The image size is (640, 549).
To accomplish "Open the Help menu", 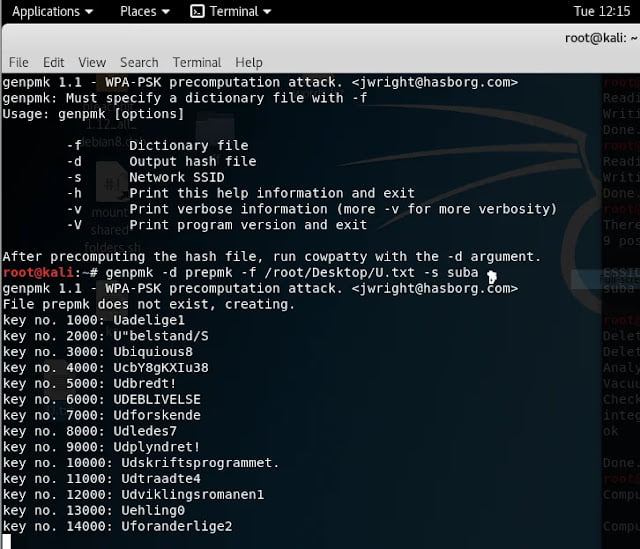I will coord(249,62).
